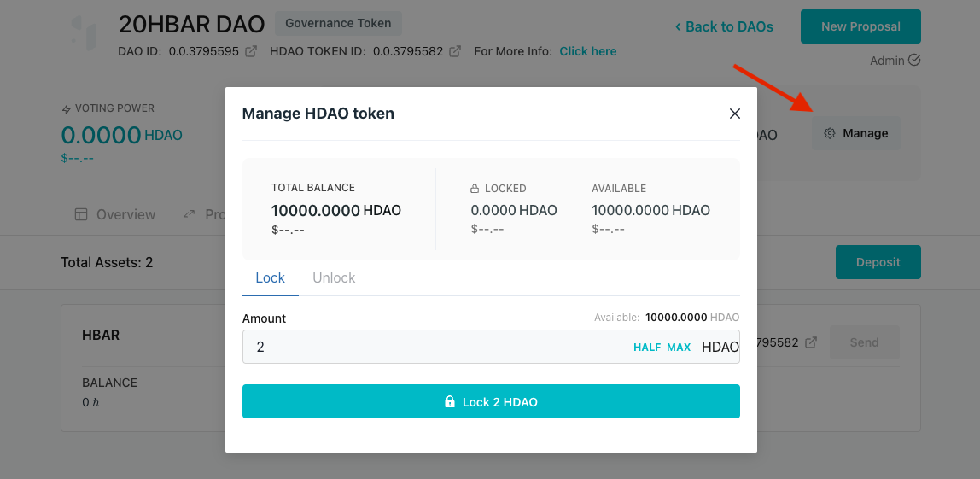Set amount to MAX
The height and width of the screenshot is (479, 980).
click(679, 347)
